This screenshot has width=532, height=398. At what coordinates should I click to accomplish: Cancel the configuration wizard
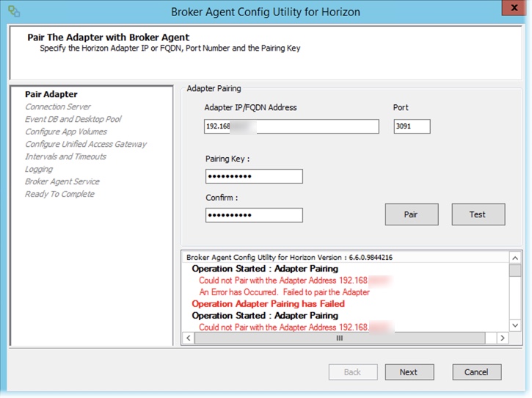[x=476, y=372]
